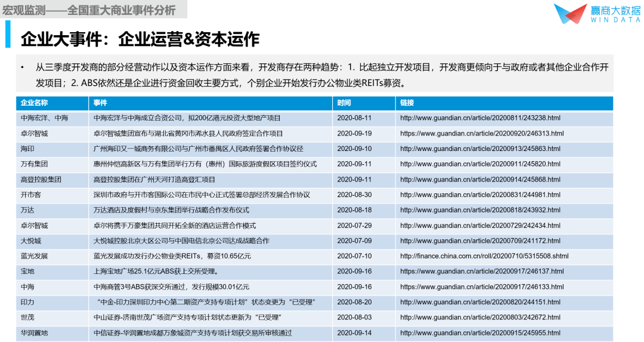Viewport: 644px width, 342px height.
Task: Select the date 2020-07-09
Action: point(354,241)
